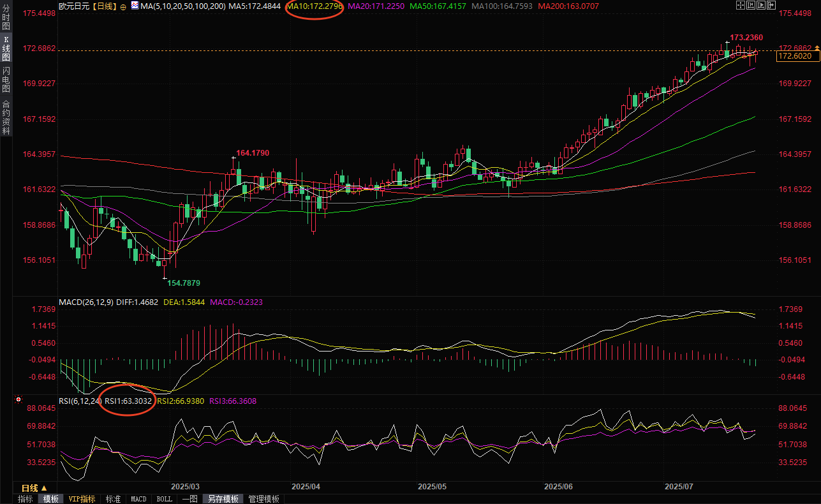
Task: Click the circled plus icon beside 【日线】
Action: click(123, 6)
